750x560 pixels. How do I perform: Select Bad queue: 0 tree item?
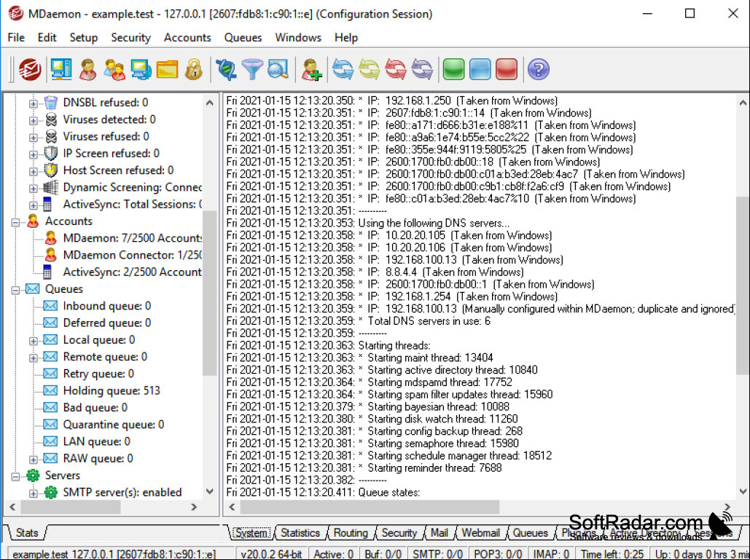(95, 408)
